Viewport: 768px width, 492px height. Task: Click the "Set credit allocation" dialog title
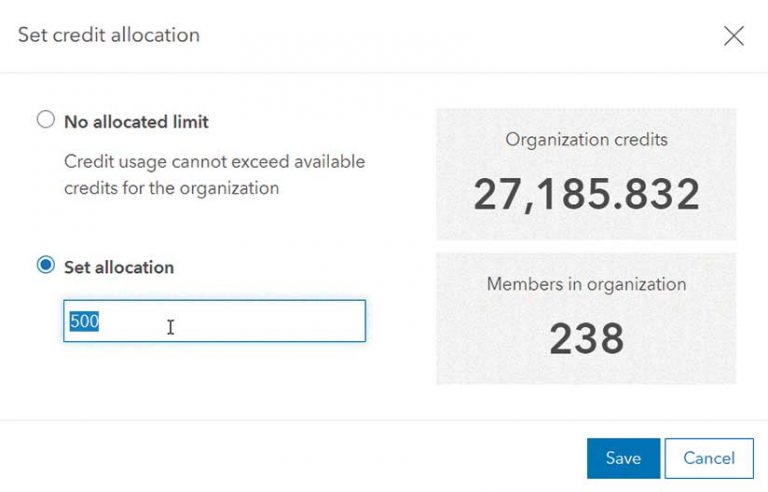tap(109, 35)
